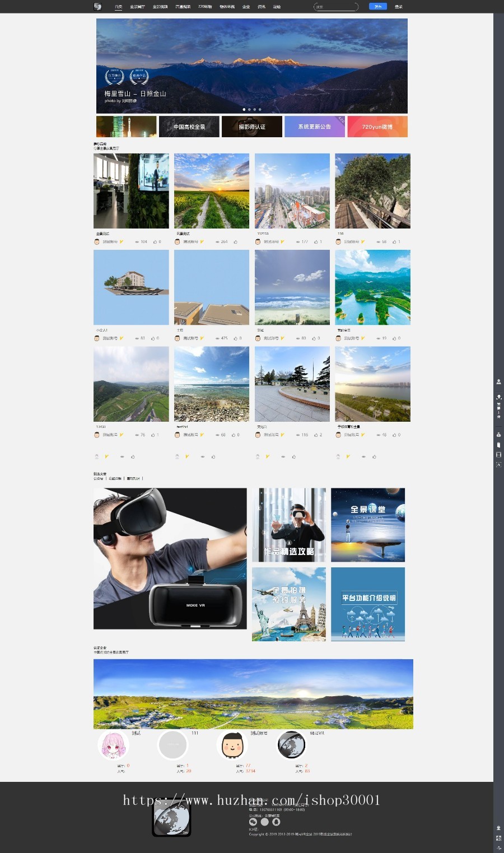Click the upload icon in right sidebar
This screenshot has width=504, height=853.
pos(498,397)
